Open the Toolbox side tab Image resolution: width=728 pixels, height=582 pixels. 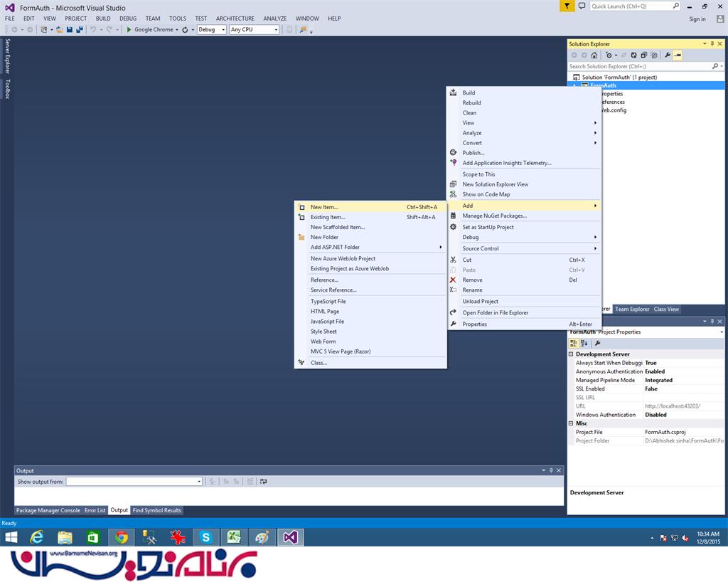click(7, 89)
